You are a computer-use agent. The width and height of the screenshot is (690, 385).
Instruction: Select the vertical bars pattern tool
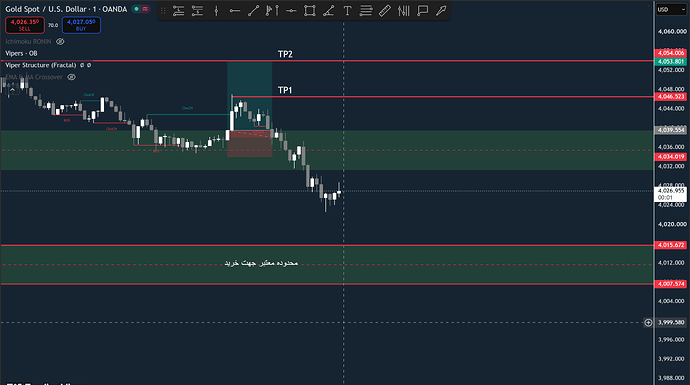(x=404, y=11)
